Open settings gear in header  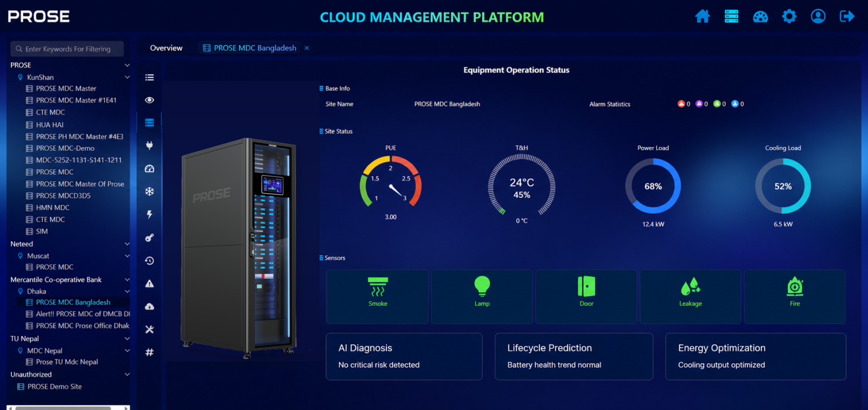789,16
